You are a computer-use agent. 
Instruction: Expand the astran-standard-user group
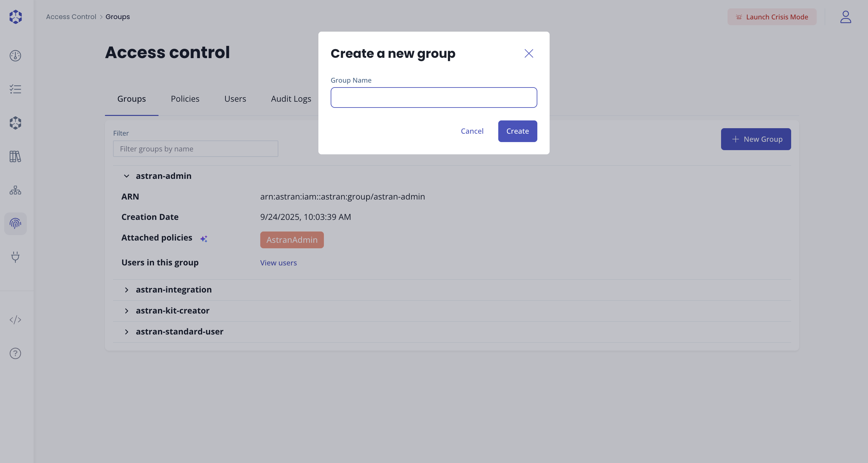(126, 332)
